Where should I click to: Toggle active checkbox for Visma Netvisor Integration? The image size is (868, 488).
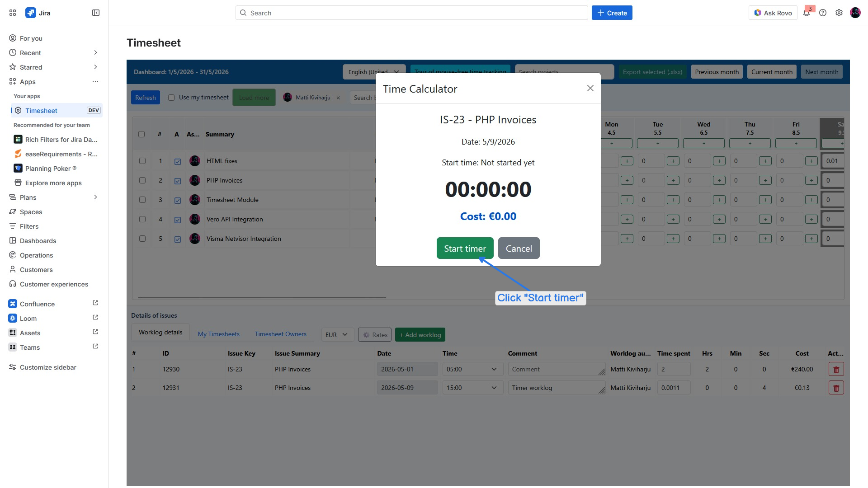click(178, 239)
